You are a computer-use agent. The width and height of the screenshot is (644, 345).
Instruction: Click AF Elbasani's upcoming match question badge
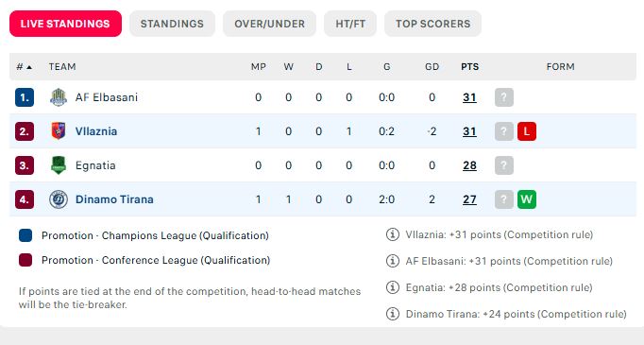(504, 97)
